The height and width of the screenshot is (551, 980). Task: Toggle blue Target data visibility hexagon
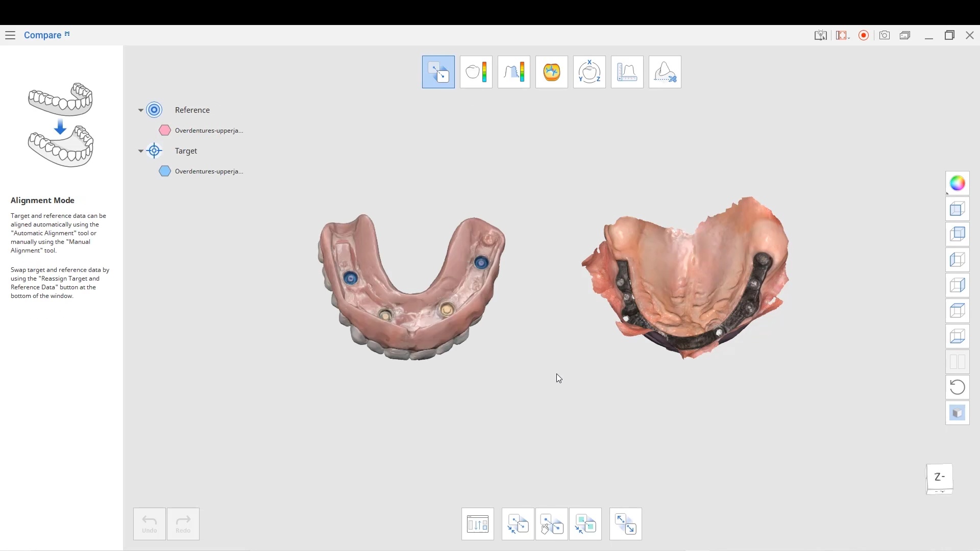pyautogui.click(x=164, y=171)
